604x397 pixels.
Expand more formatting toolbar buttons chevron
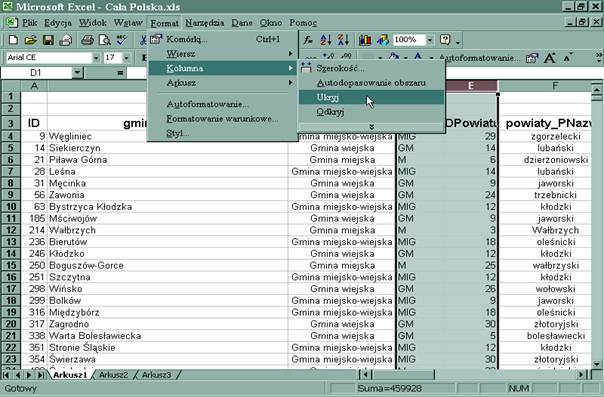pos(599,57)
